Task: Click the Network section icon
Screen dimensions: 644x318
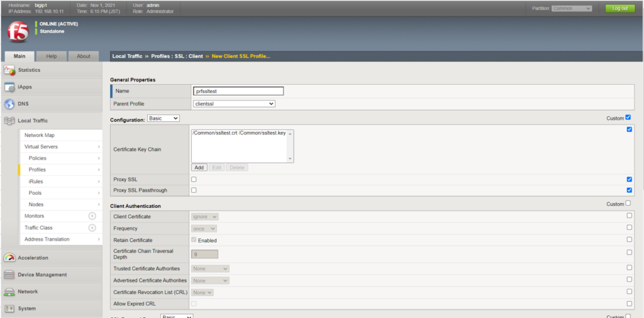Action: (9, 292)
